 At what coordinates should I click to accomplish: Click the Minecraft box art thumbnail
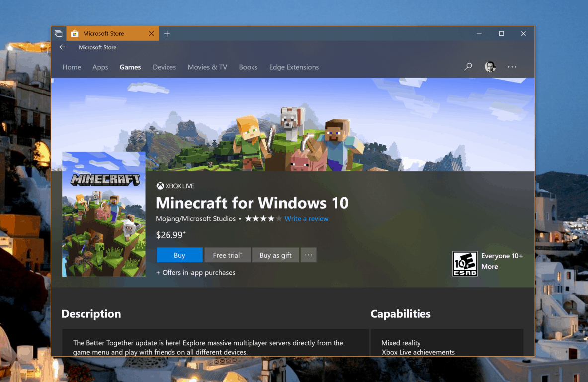[x=104, y=214]
